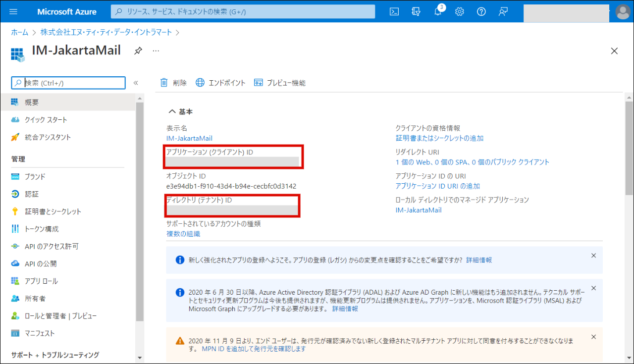Click 詳細情報 in the app registration welcome banner
634x364 pixels.
tap(479, 260)
